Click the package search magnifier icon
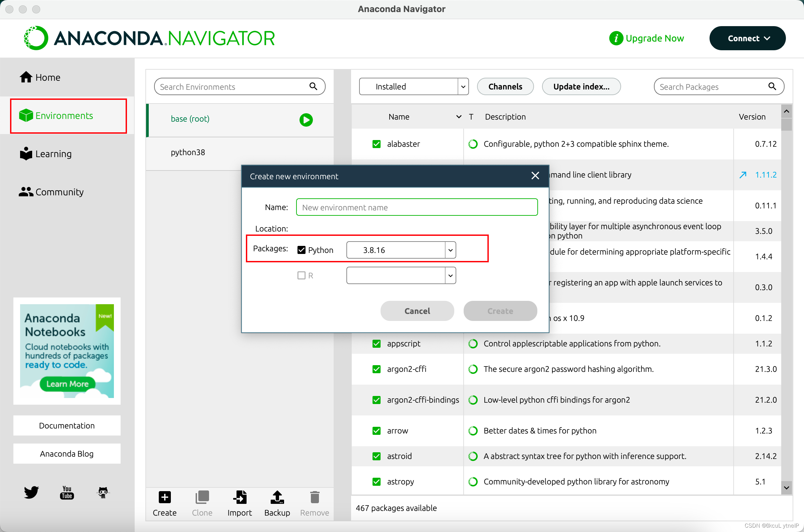The width and height of the screenshot is (804, 532). (772, 86)
